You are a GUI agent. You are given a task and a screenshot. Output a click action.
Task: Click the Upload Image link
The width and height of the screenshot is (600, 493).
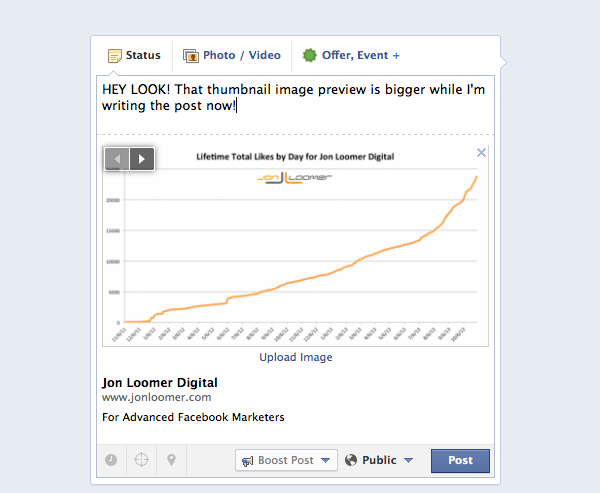pos(296,357)
